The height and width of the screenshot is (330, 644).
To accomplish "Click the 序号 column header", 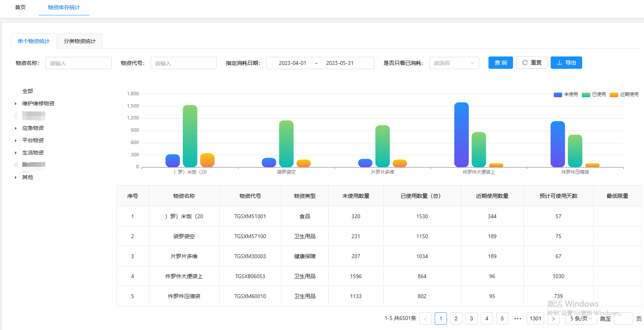I will coord(132,196).
